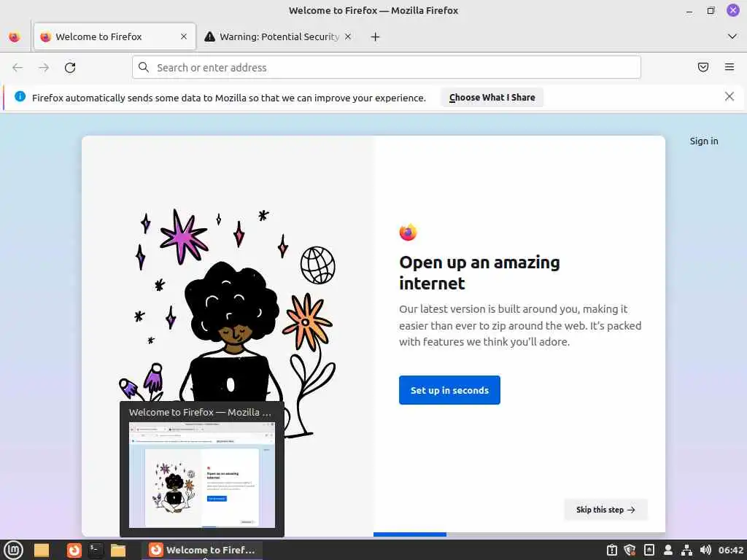Open Files manager from taskbar
The width and height of the screenshot is (747, 560).
[118, 550]
